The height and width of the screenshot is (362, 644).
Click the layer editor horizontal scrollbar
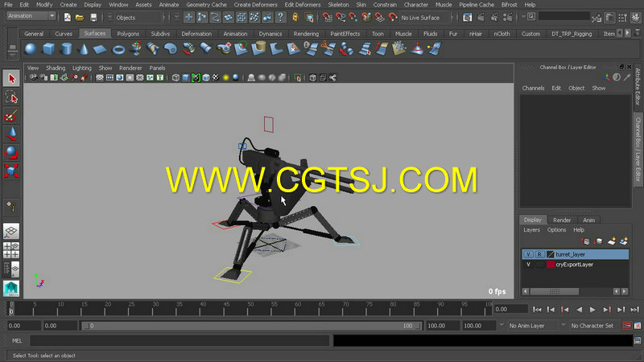pos(555,291)
